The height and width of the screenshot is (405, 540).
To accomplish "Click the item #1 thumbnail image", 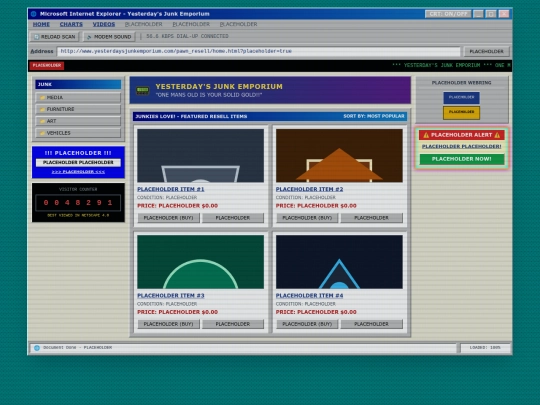I will click(200, 156).
